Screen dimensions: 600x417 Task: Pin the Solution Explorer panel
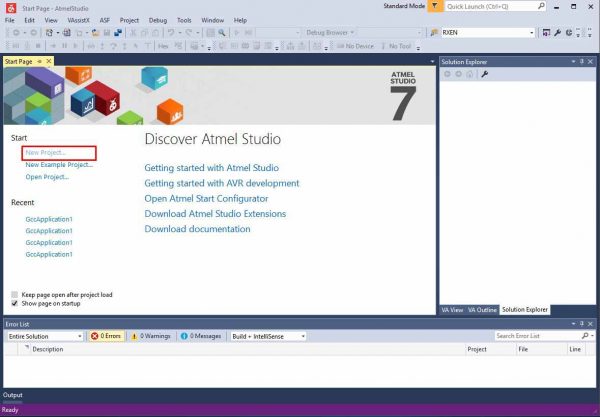582,62
